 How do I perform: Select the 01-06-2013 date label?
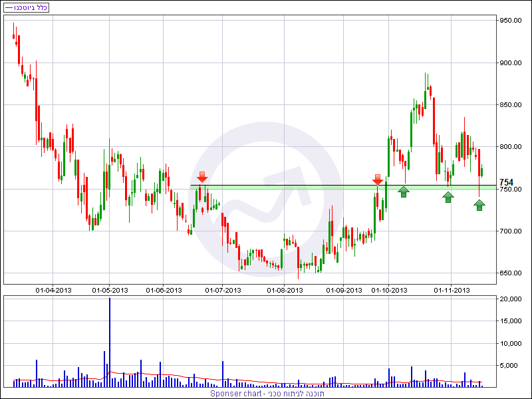pyautogui.click(x=164, y=291)
